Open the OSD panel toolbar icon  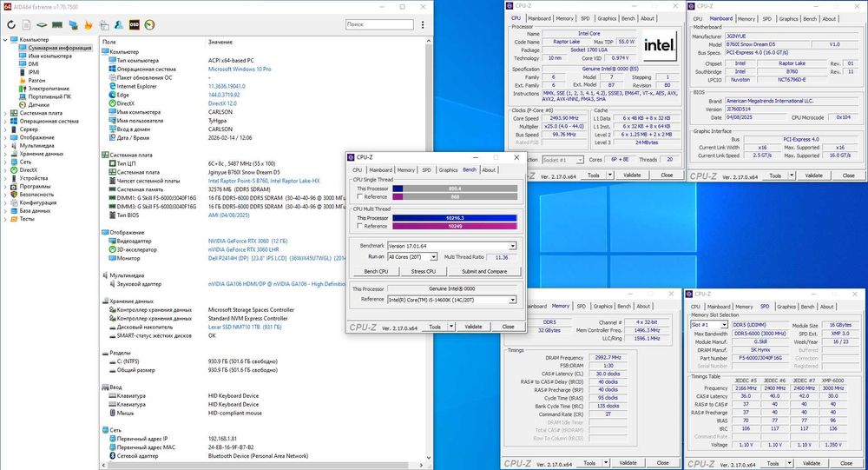pyautogui.click(x=134, y=24)
